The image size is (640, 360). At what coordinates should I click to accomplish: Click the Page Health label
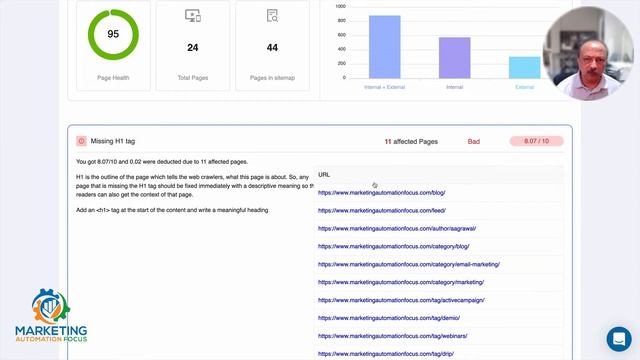pos(113,78)
